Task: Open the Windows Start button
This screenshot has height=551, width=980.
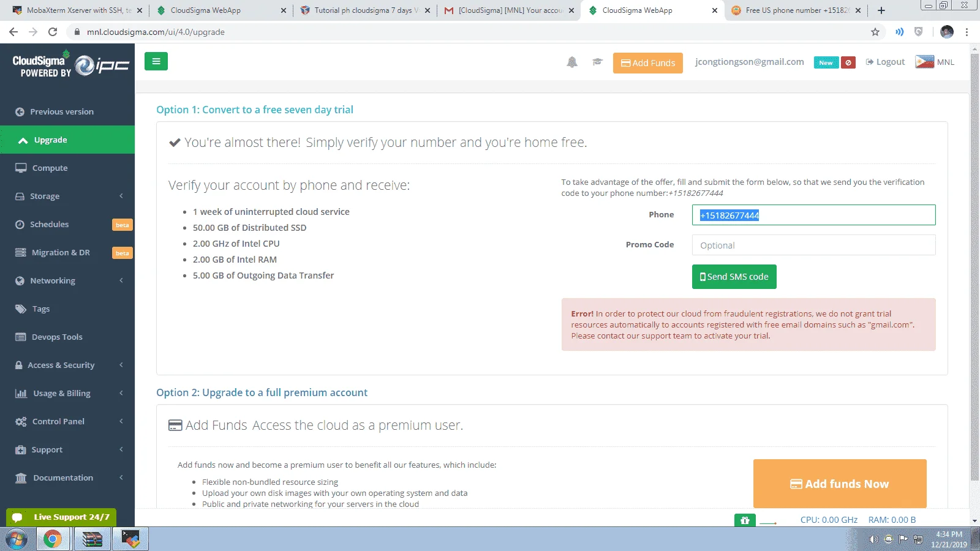Action: pyautogui.click(x=17, y=539)
